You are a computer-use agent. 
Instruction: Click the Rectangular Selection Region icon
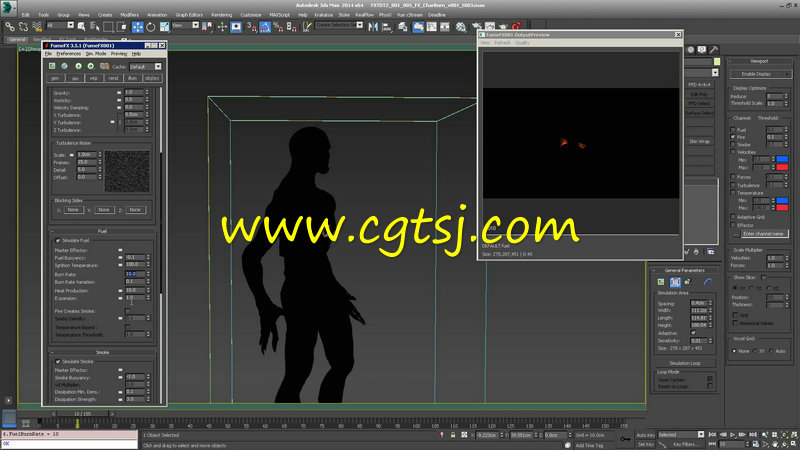[108, 27]
